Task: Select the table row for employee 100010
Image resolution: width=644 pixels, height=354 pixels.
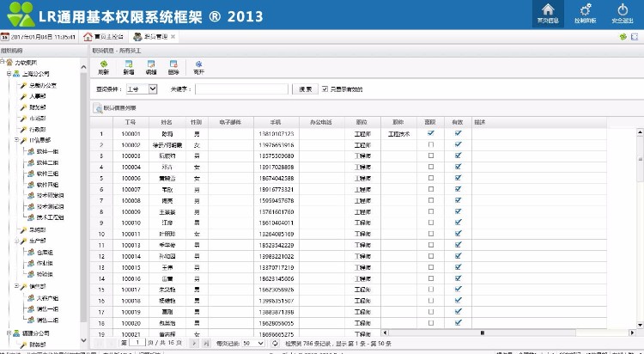Action: 348,223
